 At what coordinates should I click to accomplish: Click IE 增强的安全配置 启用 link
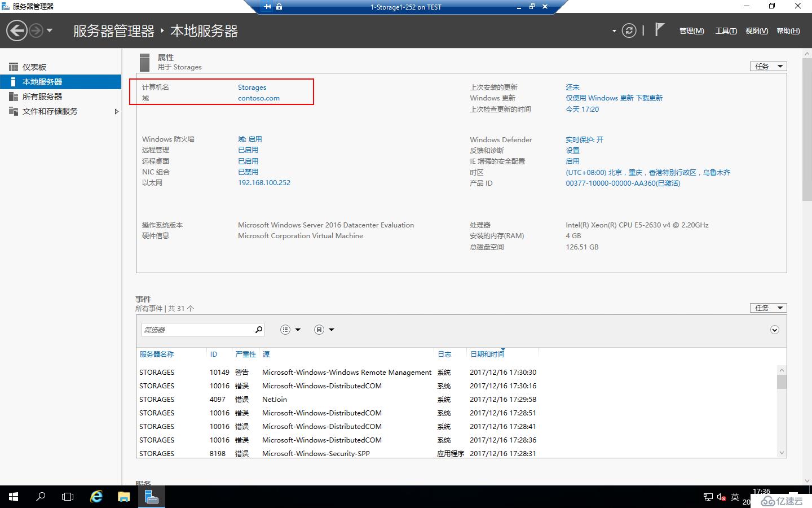(572, 161)
